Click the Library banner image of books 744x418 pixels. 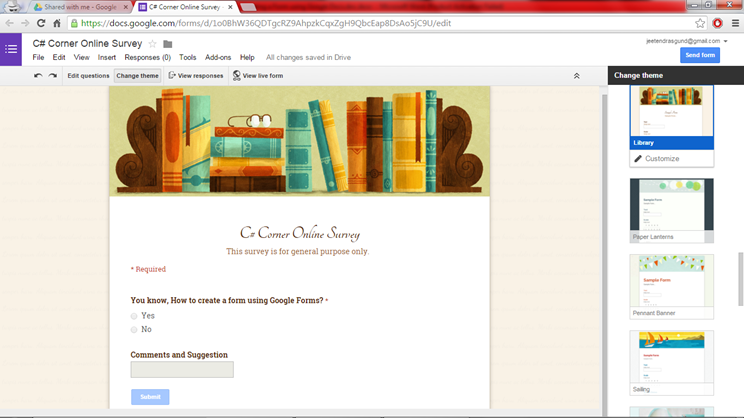coord(299,141)
